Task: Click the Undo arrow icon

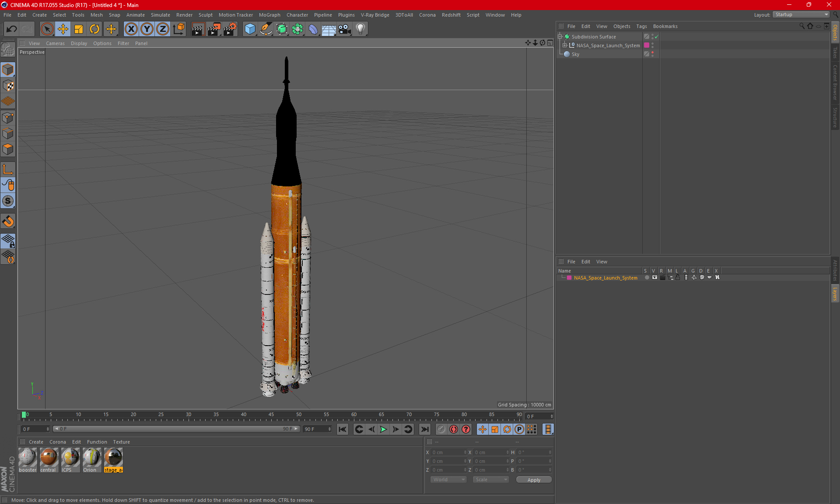Action: pyautogui.click(x=11, y=29)
